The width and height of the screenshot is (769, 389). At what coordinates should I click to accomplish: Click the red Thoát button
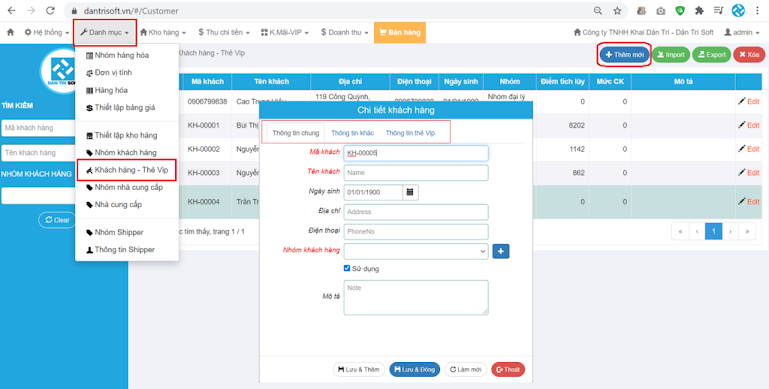coord(508,369)
